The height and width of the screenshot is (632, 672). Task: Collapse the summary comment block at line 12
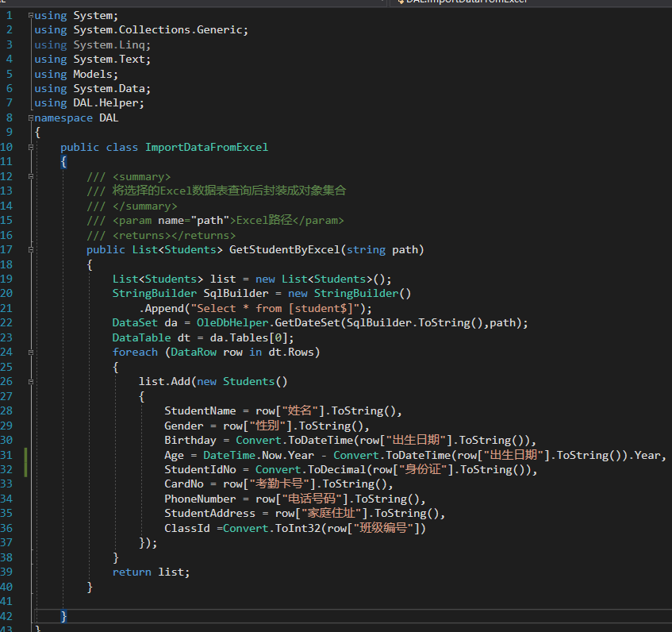[x=30, y=176]
